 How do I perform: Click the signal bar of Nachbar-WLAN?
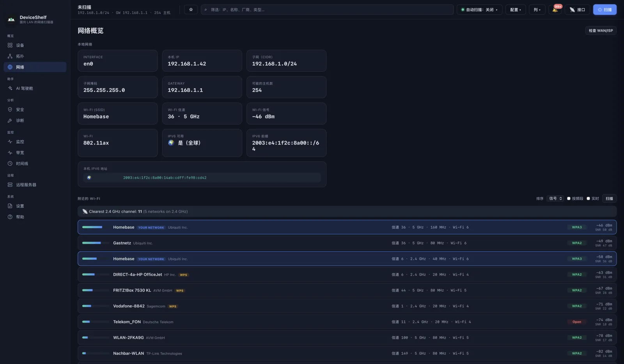click(96, 353)
